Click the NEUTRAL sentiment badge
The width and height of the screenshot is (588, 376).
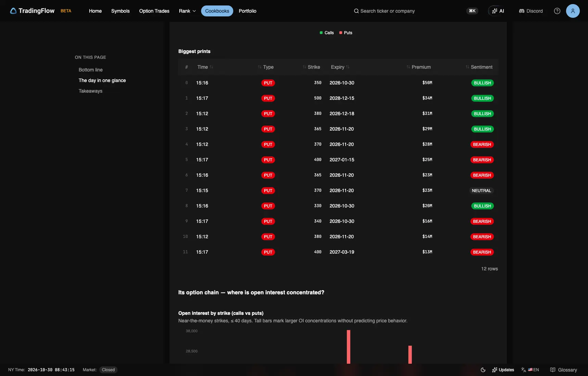[481, 191]
